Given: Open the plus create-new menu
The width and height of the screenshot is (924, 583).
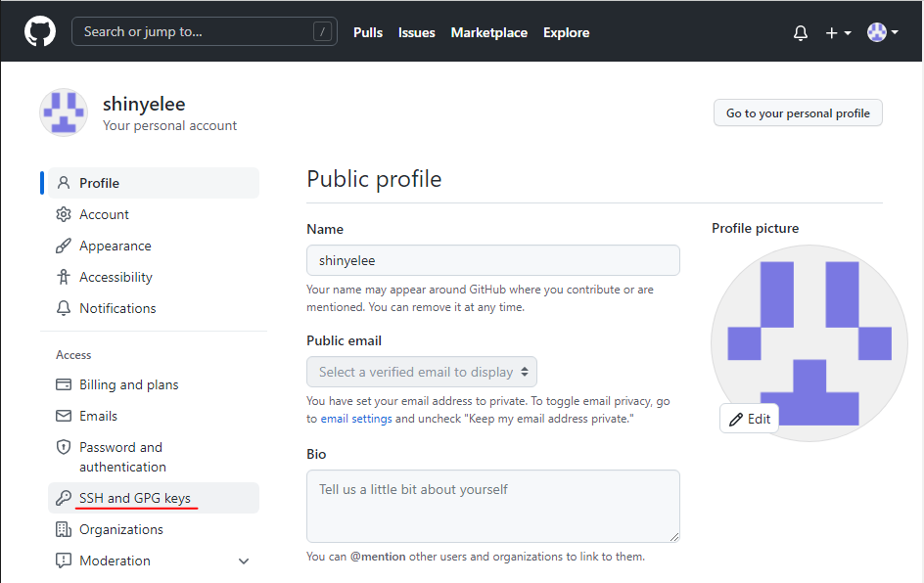Looking at the screenshot, I should [838, 33].
